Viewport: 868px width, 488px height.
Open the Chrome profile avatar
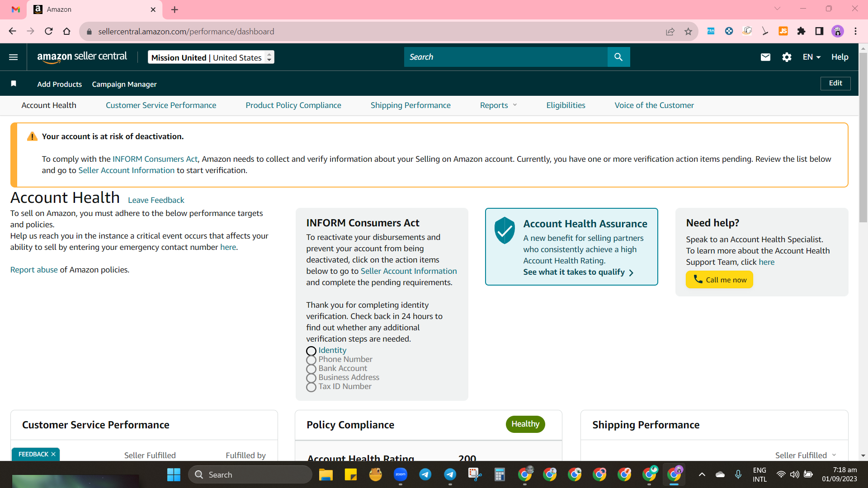(838, 31)
